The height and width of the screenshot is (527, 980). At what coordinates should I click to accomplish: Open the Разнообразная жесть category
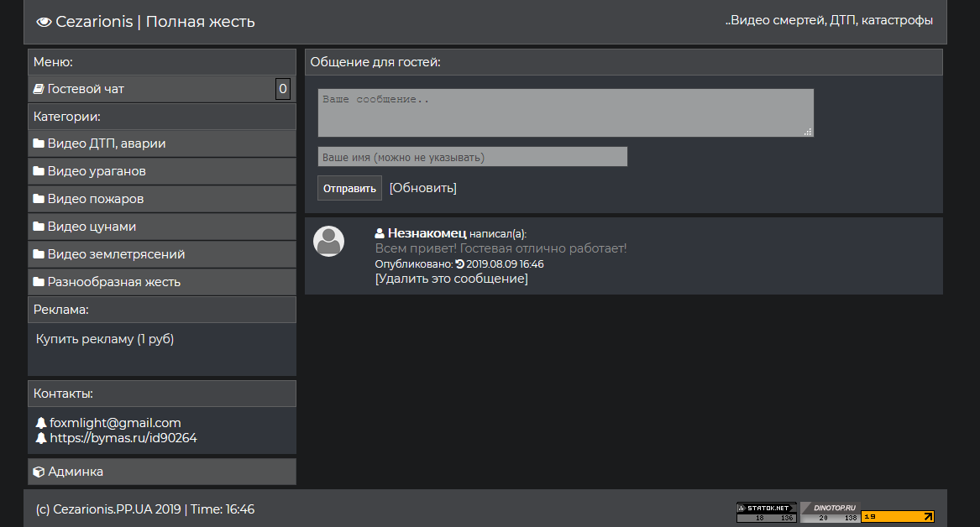point(113,282)
